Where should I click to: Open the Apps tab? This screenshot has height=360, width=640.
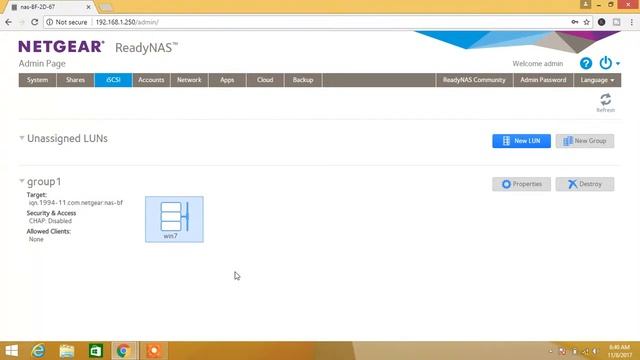[227, 80]
